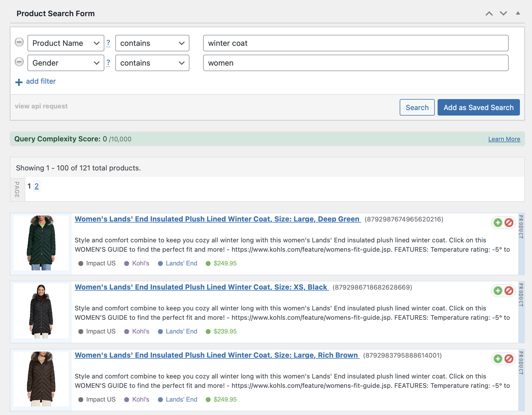Screen dimensions: 532x415
Task: Click Add as Saved Search
Action: (478, 107)
